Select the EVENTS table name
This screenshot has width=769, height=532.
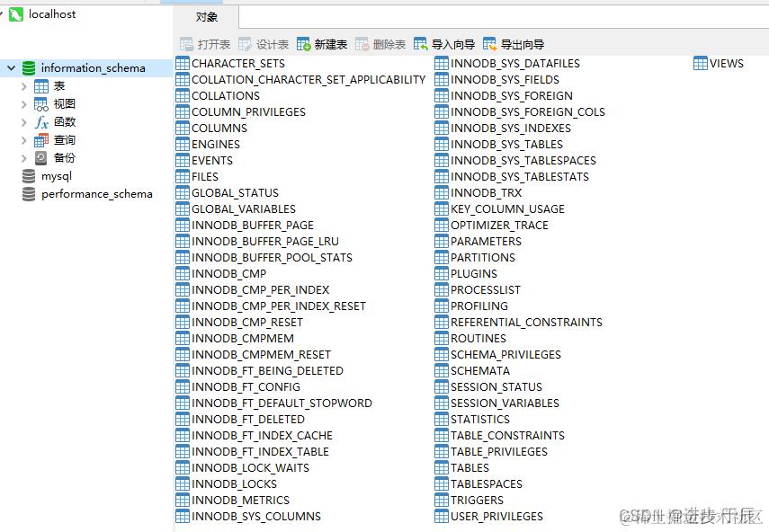tap(212, 160)
